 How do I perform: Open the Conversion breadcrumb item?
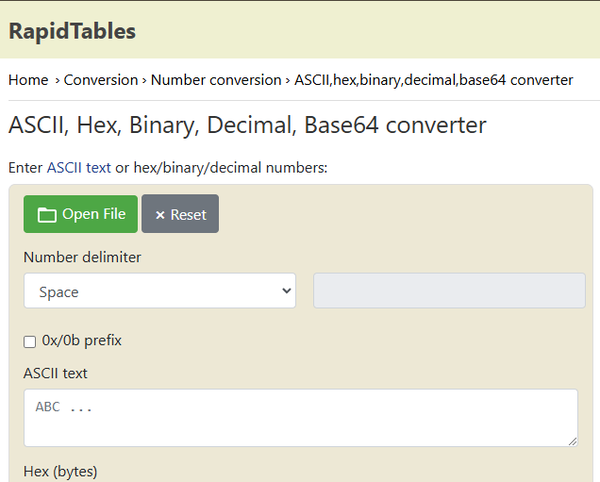pyautogui.click(x=101, y=80)
